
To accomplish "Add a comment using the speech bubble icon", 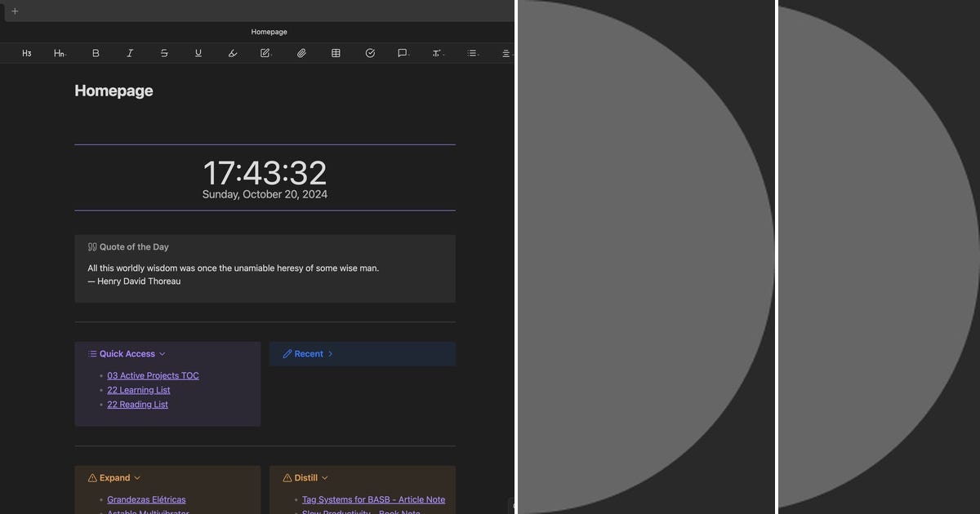I will coord(402,52).
